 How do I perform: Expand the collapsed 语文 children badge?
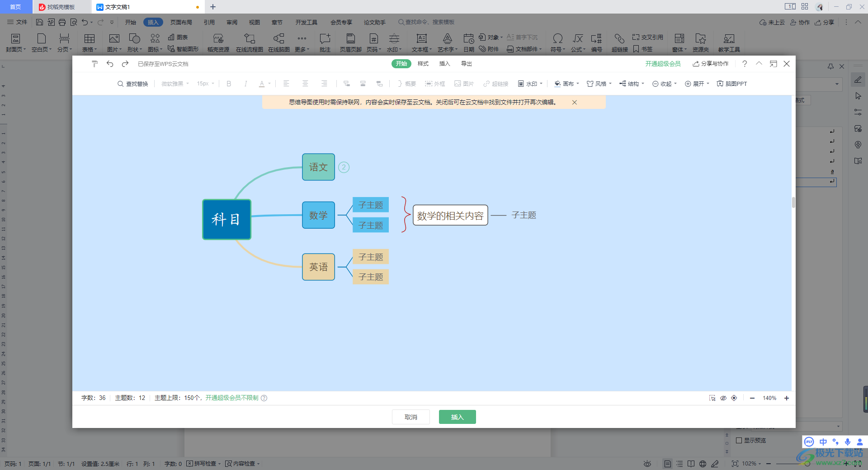[x=344, y=167]
